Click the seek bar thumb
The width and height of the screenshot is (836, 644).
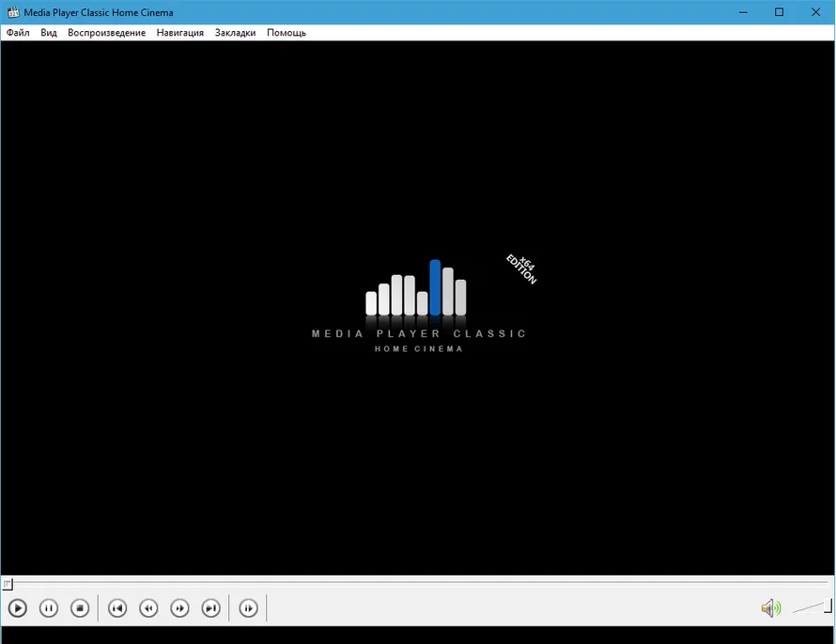tap(8, 584)
